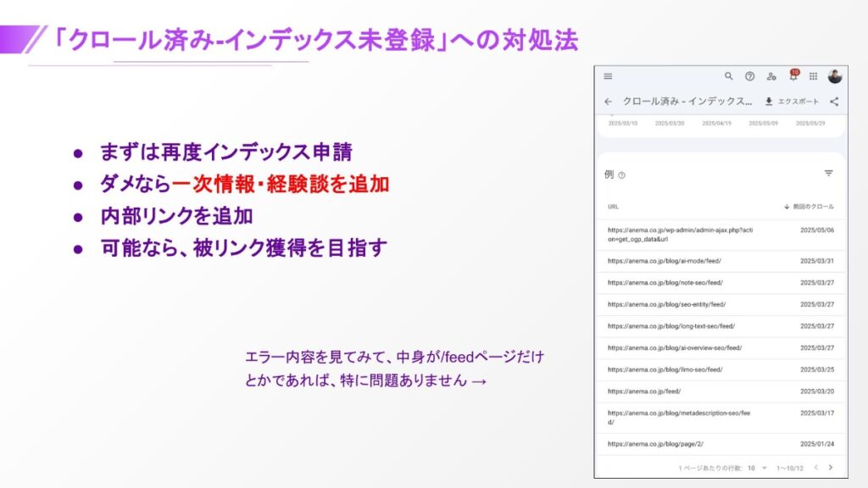This screenshot has height=488, width=868.
Task: Open the help question mark icon
Action: tap(749, 76)
